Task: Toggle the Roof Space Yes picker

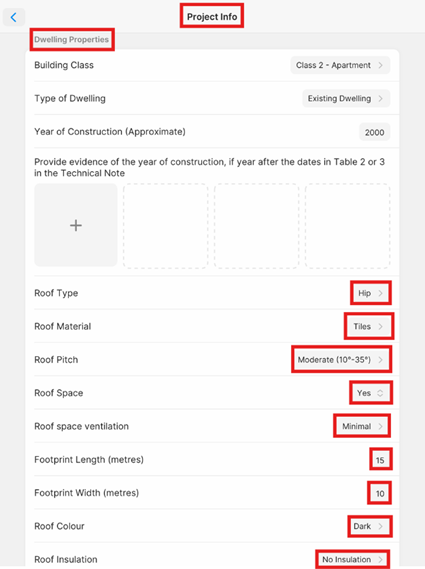Action: click(x=371, y=393)
